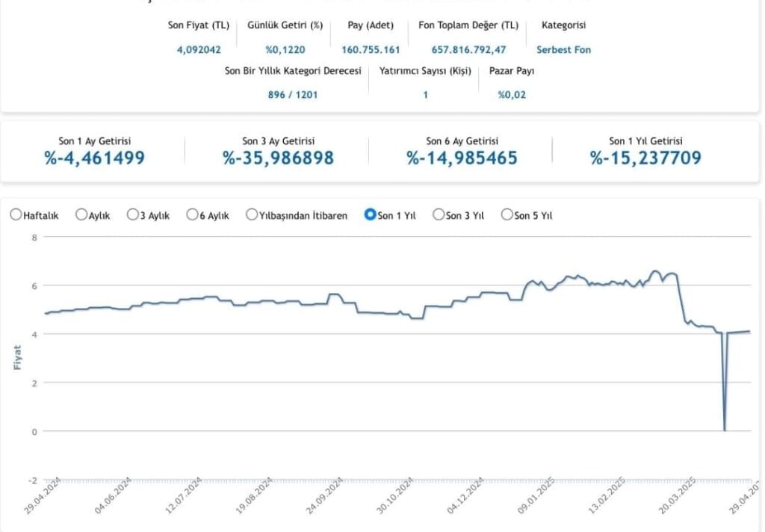Click the chart line's drop to zero
Viewport: 765px width, 532px height.
(x=724, y=429)
